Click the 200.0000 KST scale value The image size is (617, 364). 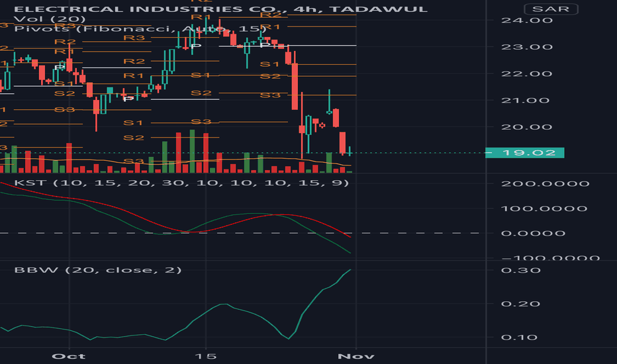[x=546, y=184]
